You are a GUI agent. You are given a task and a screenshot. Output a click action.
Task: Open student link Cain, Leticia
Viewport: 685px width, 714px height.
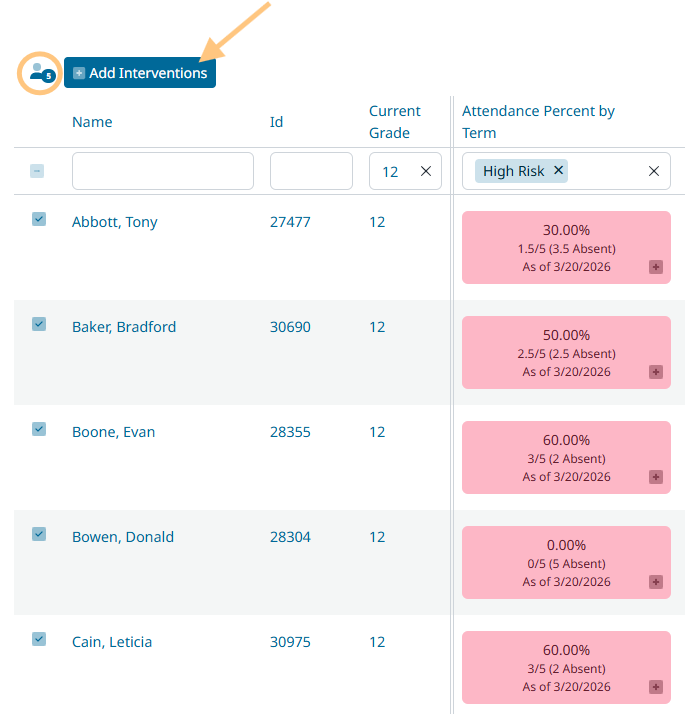[112, 642]
